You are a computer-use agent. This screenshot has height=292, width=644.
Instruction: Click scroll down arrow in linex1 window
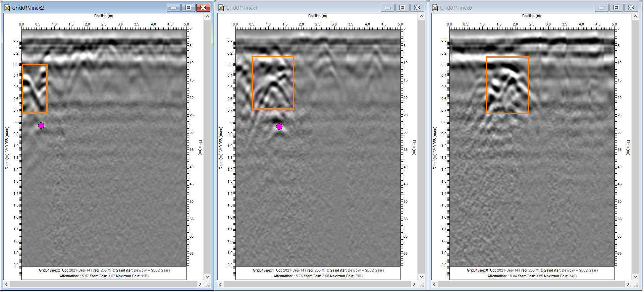click(x=421, y=277)
